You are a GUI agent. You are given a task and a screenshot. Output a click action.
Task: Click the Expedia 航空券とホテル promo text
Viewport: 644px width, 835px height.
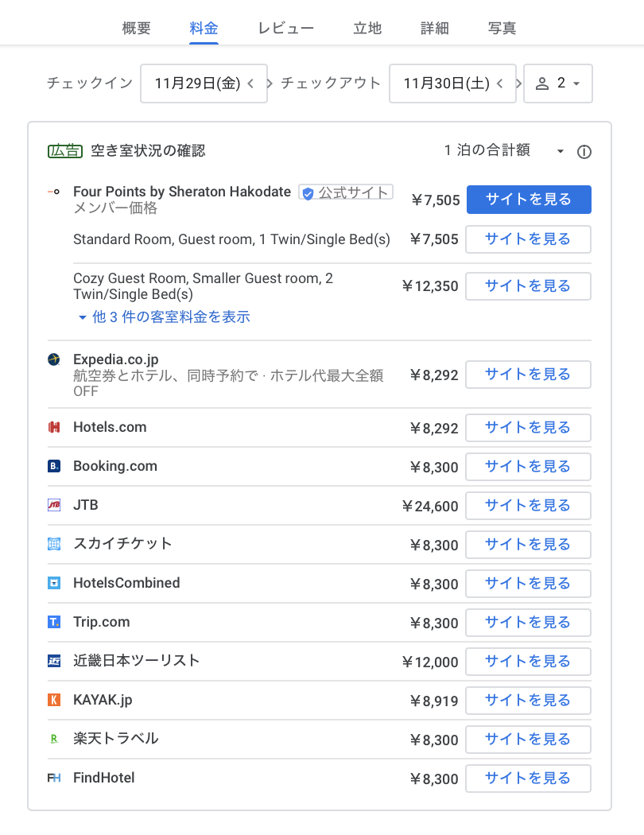coord(229,383)
